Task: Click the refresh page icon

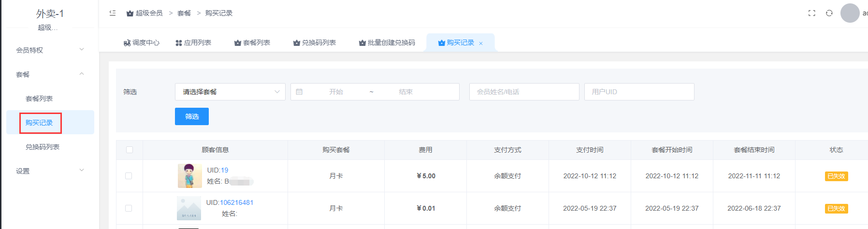Action: 829,13
